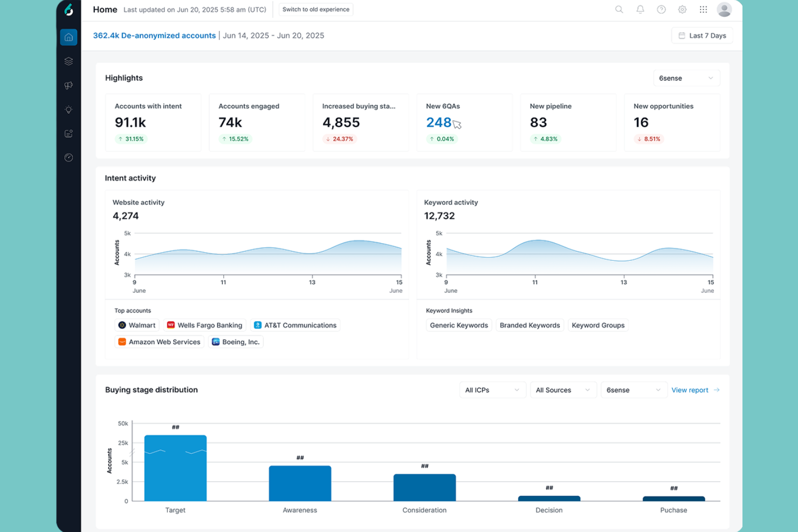
Task: Click the 31.15% change badge
Action: (131, 139)
